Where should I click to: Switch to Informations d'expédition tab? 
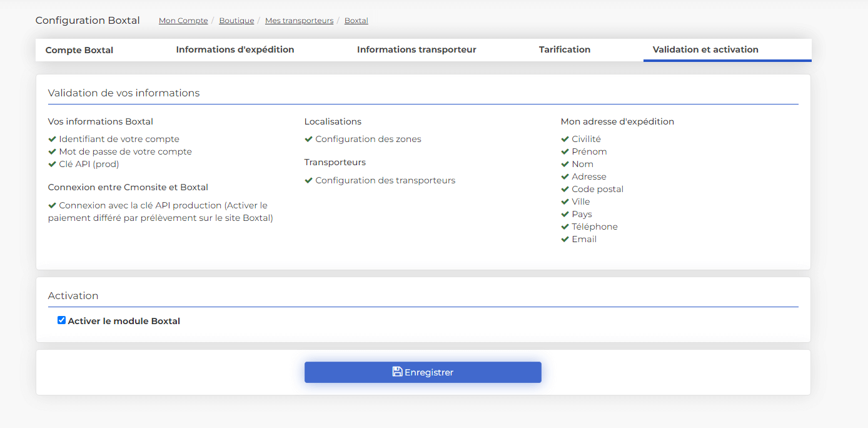(x=235, y=49)
